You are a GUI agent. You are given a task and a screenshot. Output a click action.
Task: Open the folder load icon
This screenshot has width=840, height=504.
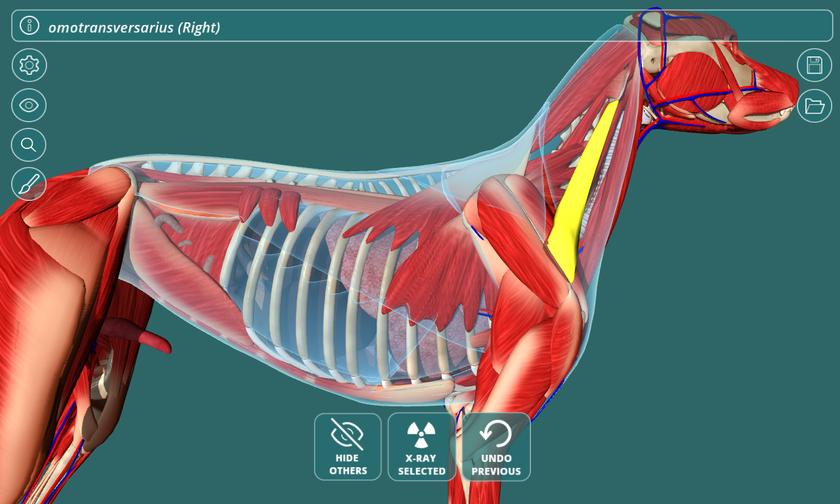pos(814,105)
